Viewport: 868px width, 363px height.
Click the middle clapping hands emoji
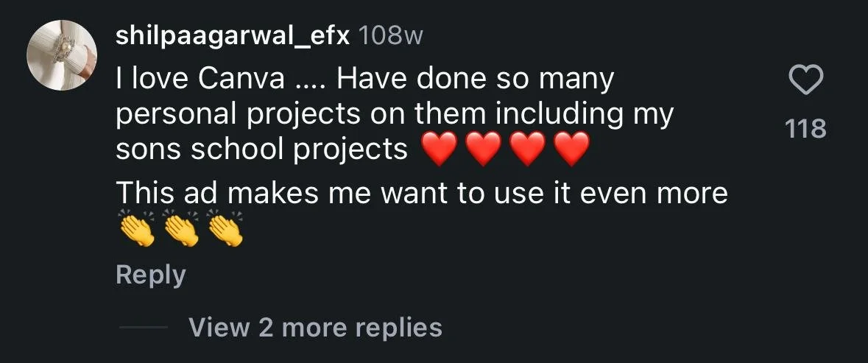[x=180, y=228]
